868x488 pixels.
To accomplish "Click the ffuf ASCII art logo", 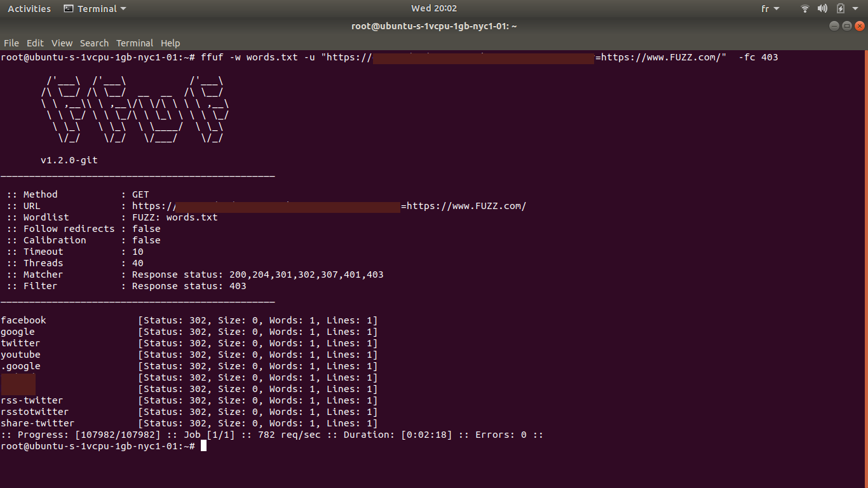I will (x=135, y=109).
